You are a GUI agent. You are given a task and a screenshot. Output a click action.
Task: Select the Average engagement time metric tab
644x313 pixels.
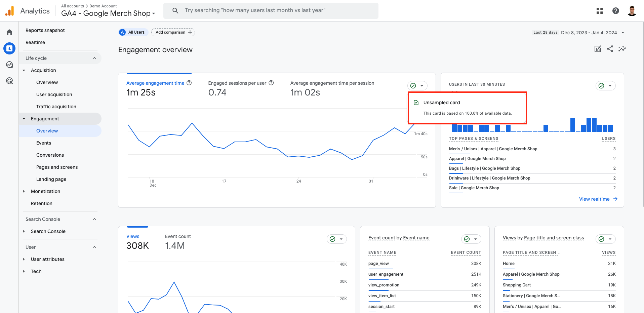[x=159, y=88]
